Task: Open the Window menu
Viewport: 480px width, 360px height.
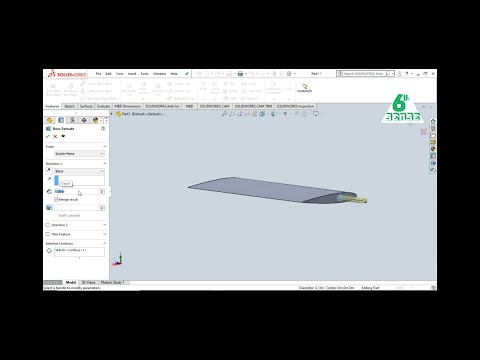Action: point(159,74)
